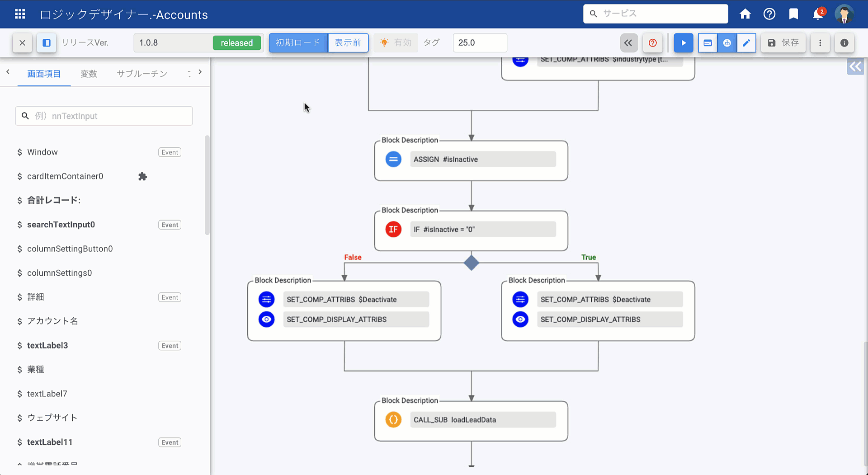
Task: Go to home page icon
Action: click(745, 14)
